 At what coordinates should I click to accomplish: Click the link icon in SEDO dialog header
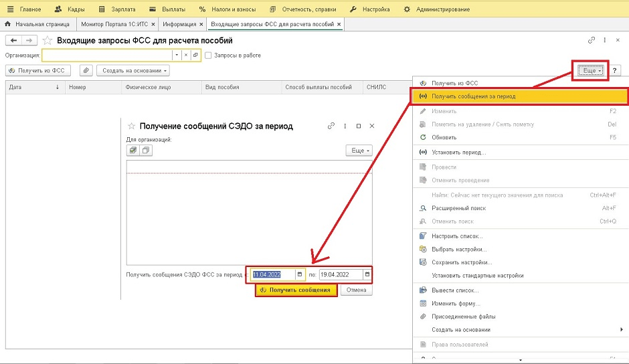pos(331,126)
